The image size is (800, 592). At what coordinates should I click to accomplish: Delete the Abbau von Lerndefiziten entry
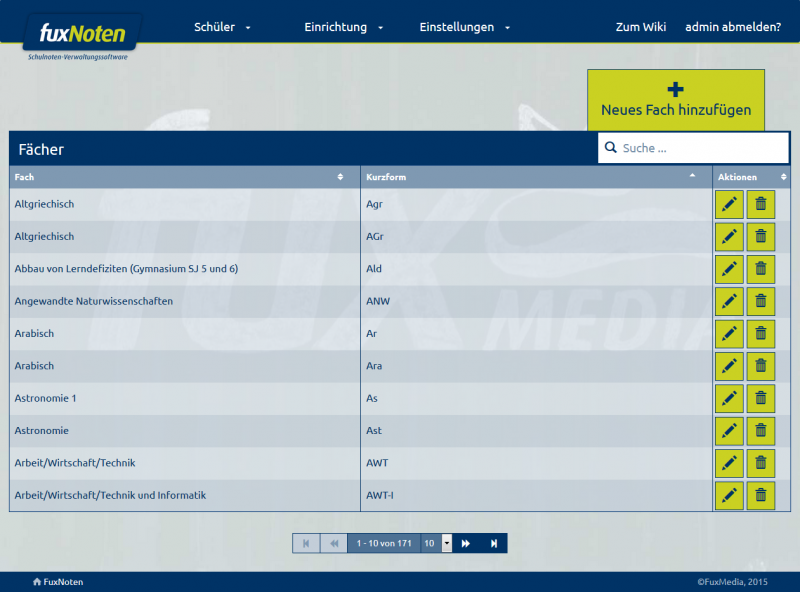[x=761, y=269]
